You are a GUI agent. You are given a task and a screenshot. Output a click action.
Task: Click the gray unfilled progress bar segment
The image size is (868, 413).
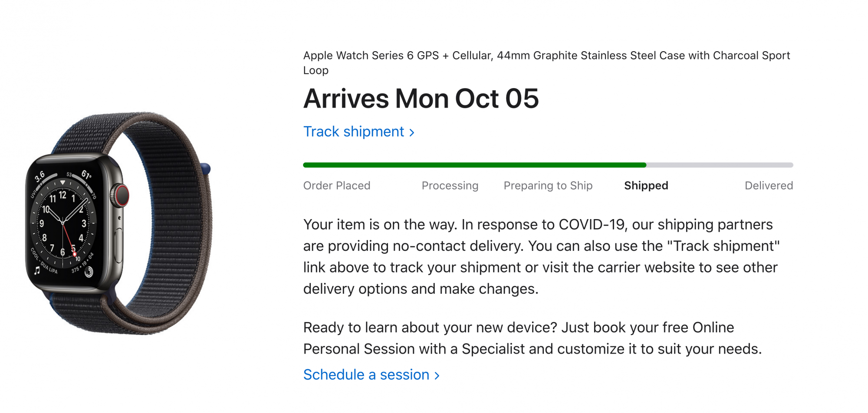tap(720, 165)
